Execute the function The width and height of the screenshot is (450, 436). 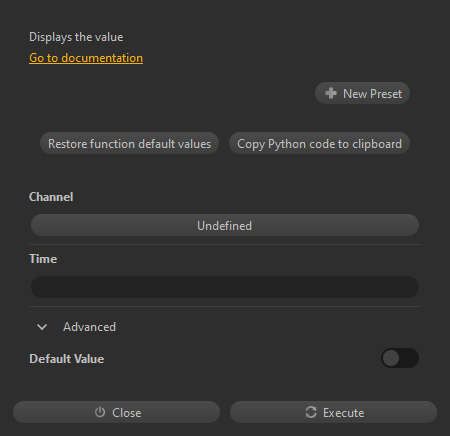pyautogui.click(x=333, y=412)
